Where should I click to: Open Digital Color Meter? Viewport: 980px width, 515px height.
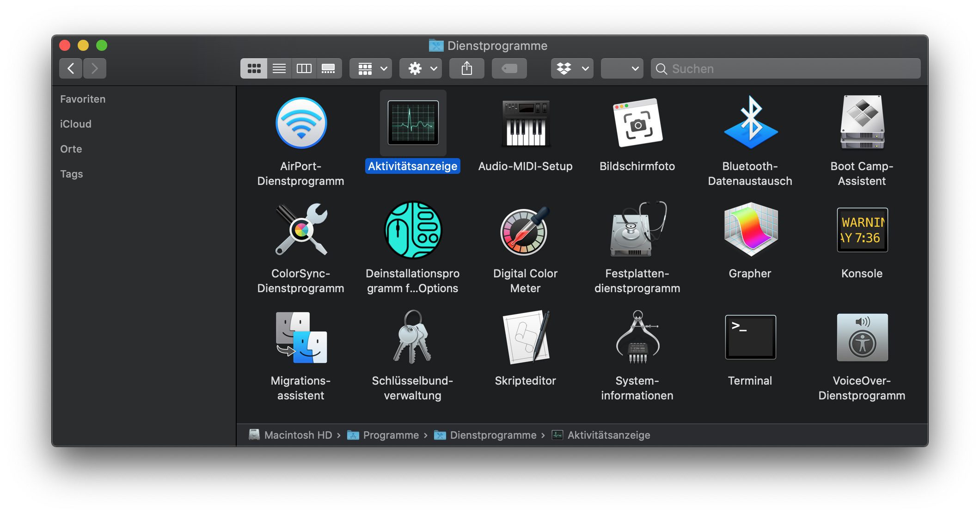tap(525, 230)
